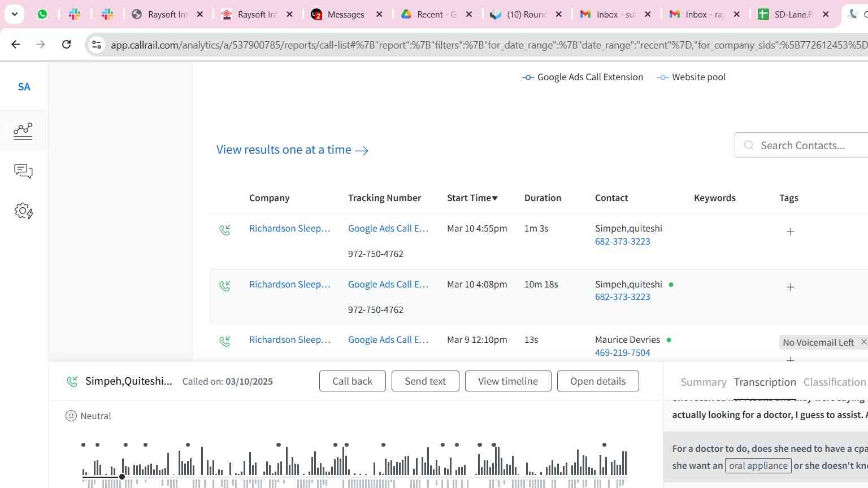The width and height of the screenshot is (868, 488).
Task: Open the settings gear icon in sidebar
Action: (23, 211)
